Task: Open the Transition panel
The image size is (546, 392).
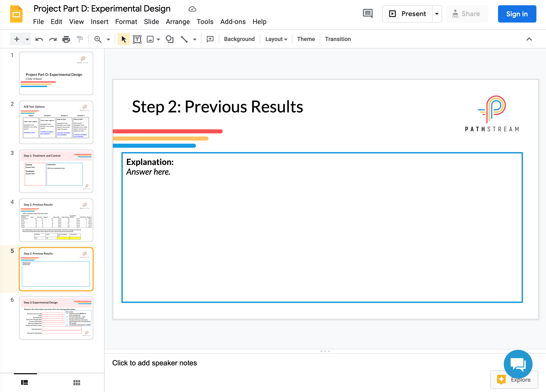Action: point(338,39)
